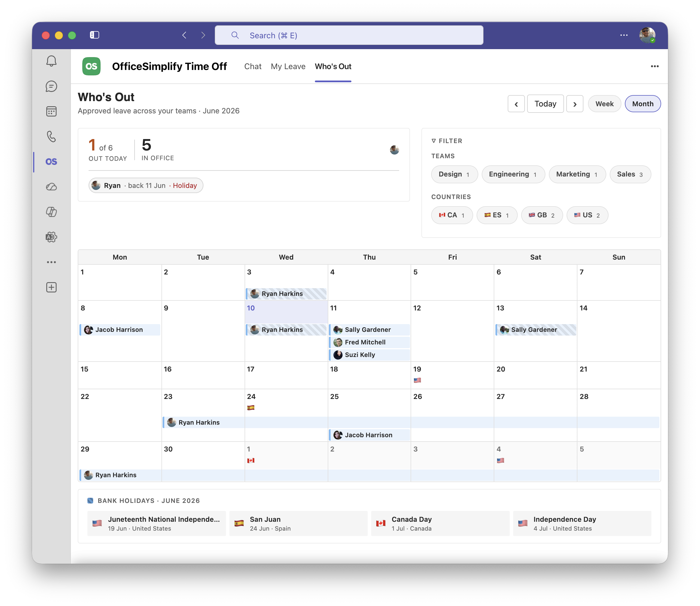Screen dimensions: 700x606
Task: Open Fred Mitchell leave on June 11
Action: pos(369,342)
